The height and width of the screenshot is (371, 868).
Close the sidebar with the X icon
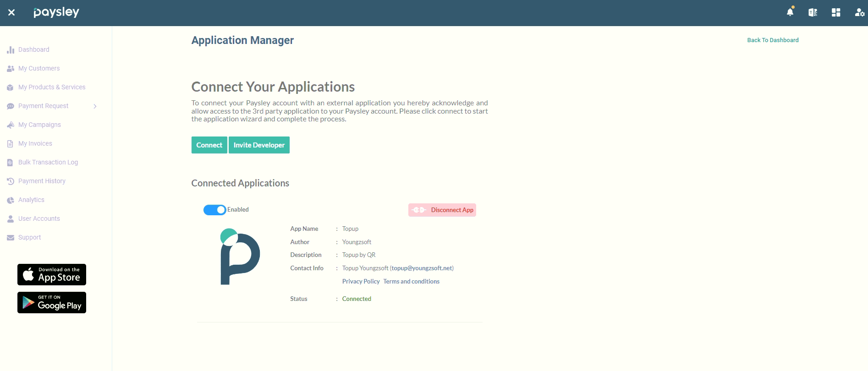(x=11, y=12)
